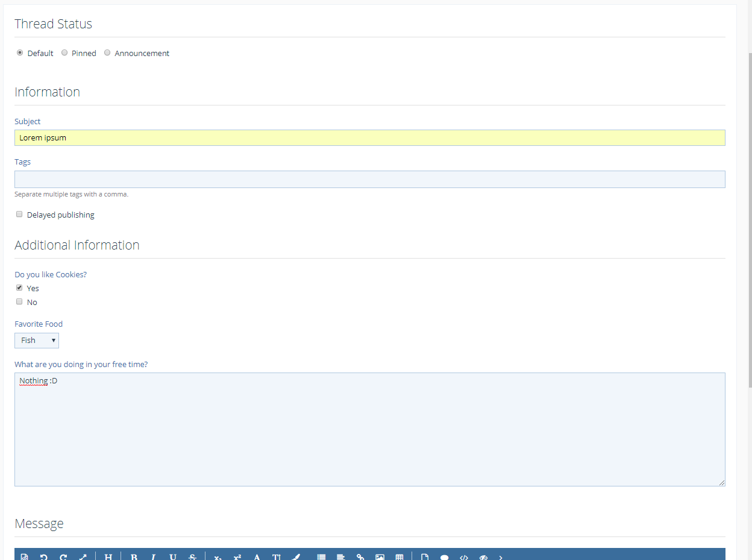Select the Announcement thread status

coord(107,53)
